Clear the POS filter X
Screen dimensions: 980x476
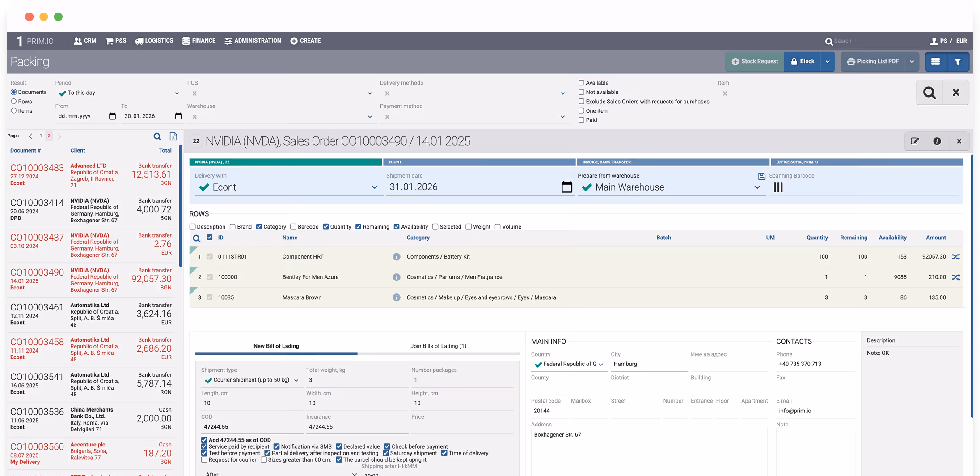click(x=194, y=93)
